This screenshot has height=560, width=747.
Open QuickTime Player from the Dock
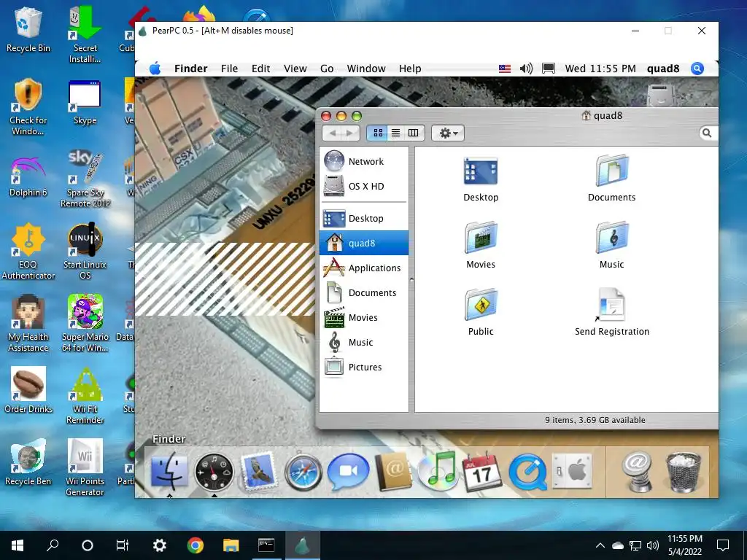527,472
